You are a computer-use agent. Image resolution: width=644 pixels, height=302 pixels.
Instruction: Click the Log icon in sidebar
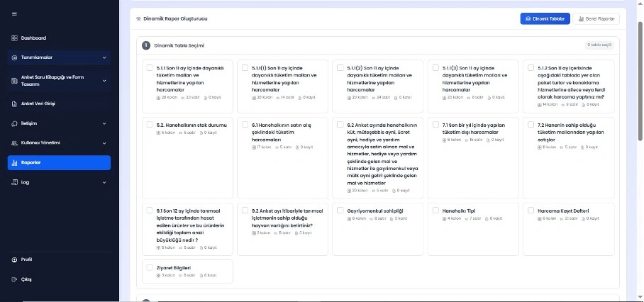click(15, 182)
